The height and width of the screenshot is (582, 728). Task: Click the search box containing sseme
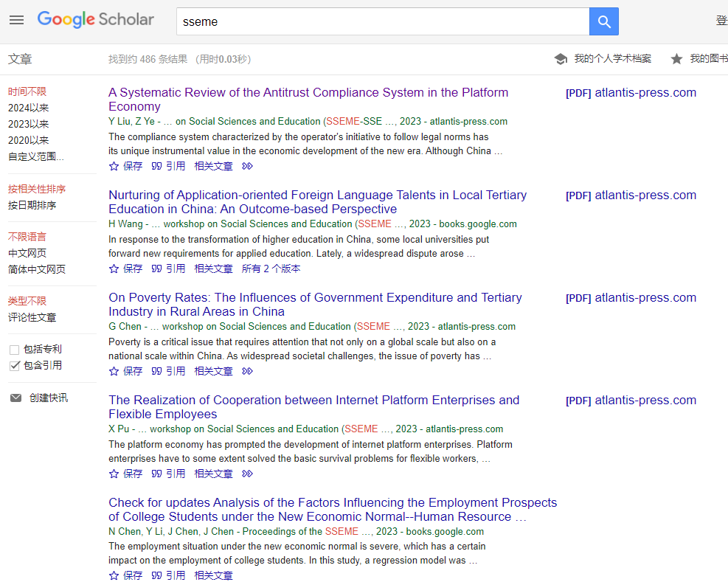(383, 21)
